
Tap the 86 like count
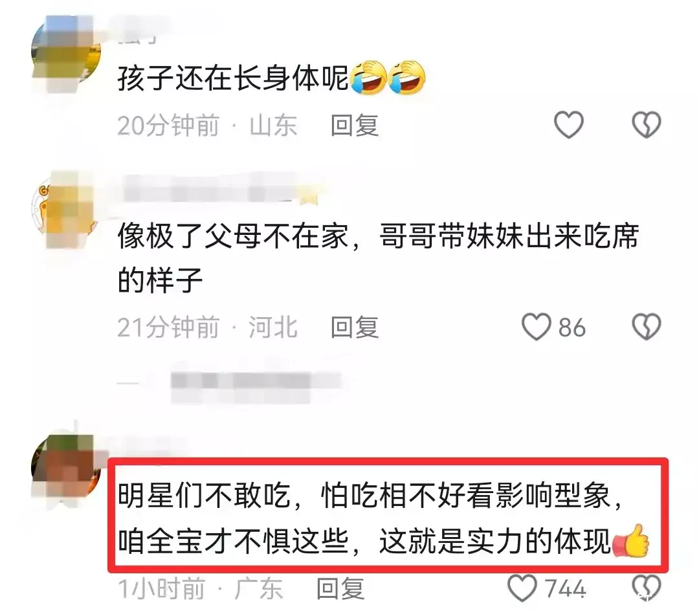pos(572,327)
